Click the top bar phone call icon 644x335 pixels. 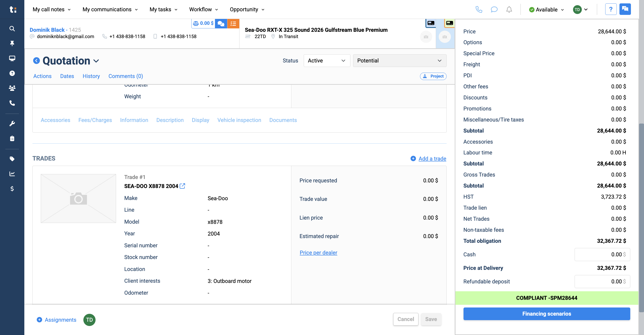(479, 9)
